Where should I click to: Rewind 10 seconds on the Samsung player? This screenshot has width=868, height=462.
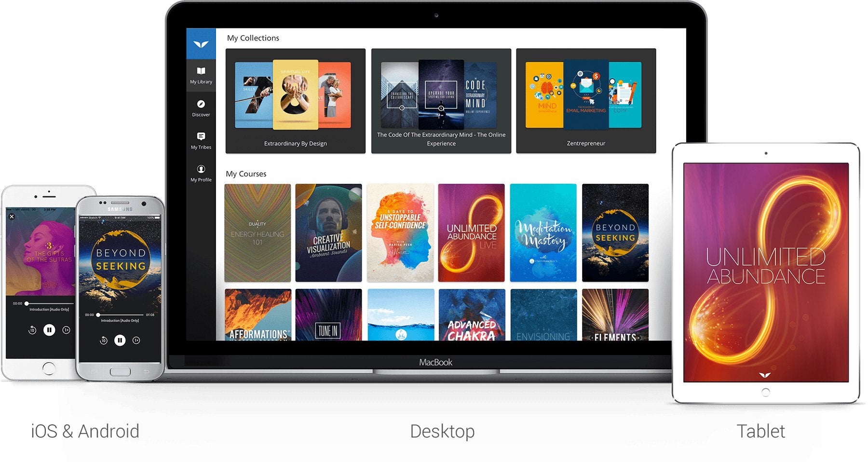pos(103,340)
